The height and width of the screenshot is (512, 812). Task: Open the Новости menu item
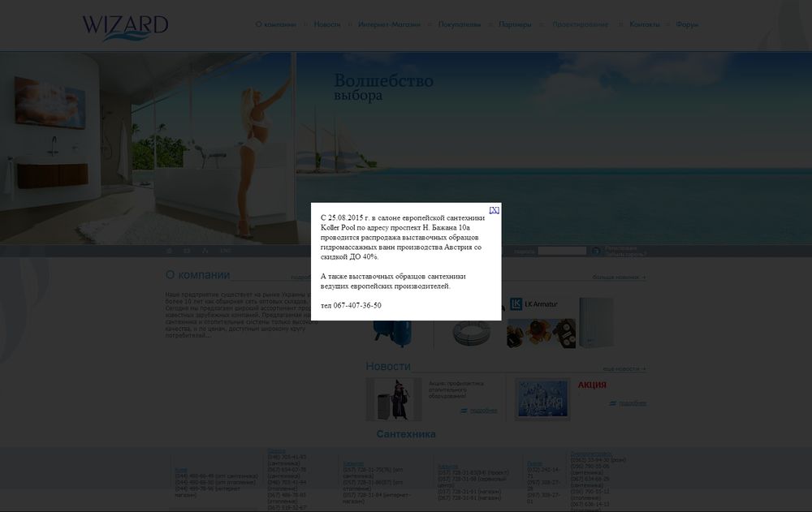[x=326, y=24]
